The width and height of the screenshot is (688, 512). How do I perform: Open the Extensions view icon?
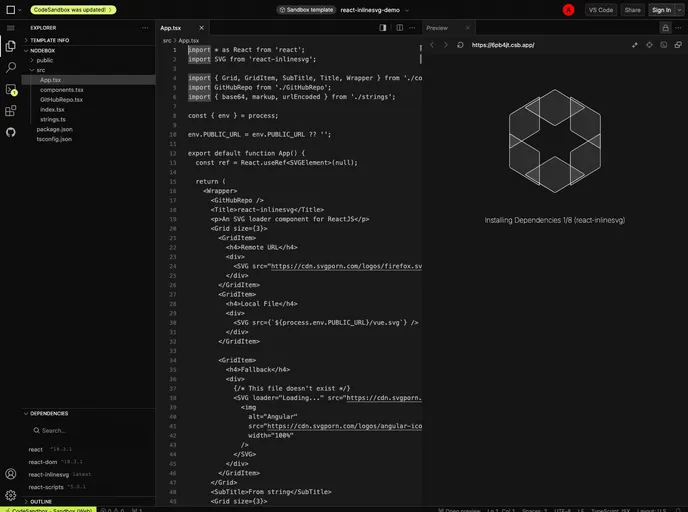coord(11,111)
